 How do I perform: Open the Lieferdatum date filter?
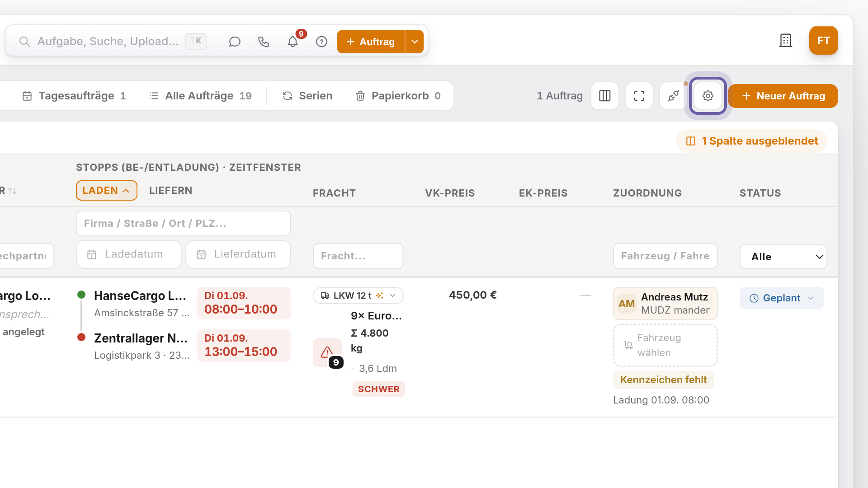(x=238, y=254)
